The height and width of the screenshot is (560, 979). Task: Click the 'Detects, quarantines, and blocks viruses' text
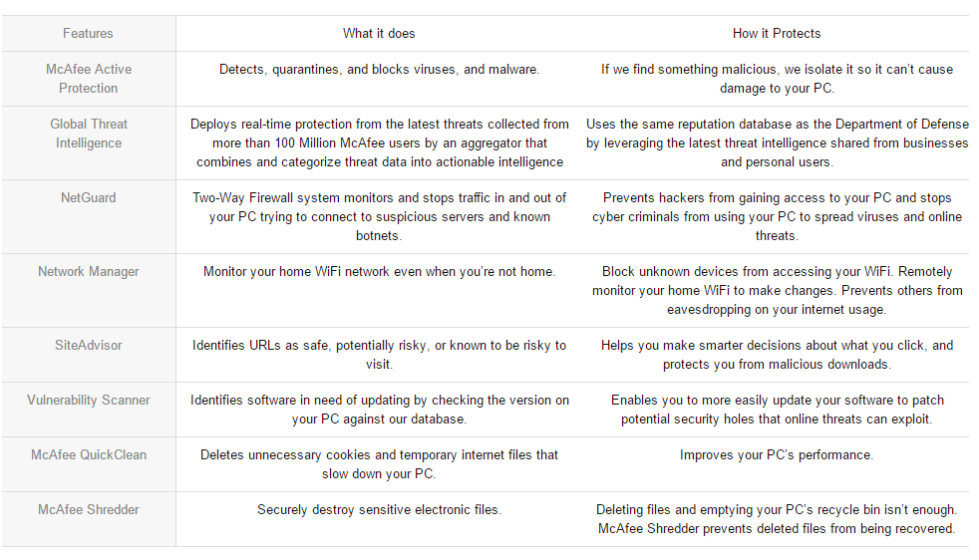click(379, 70)
